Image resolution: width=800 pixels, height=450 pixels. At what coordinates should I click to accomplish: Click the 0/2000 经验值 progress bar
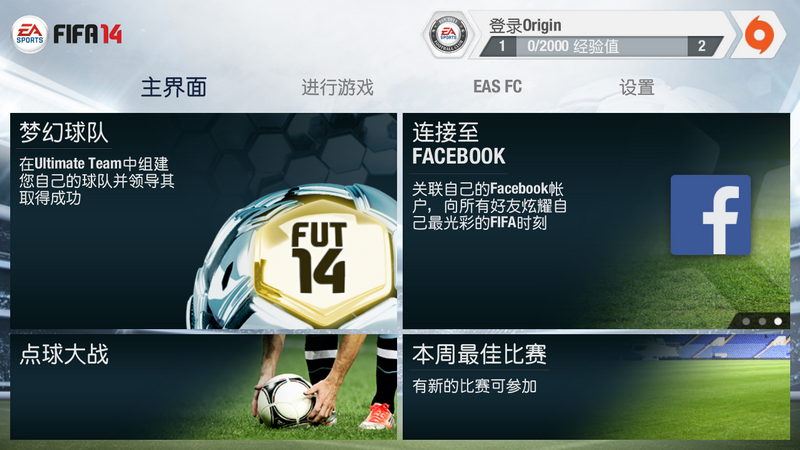(x=601, y=46)
